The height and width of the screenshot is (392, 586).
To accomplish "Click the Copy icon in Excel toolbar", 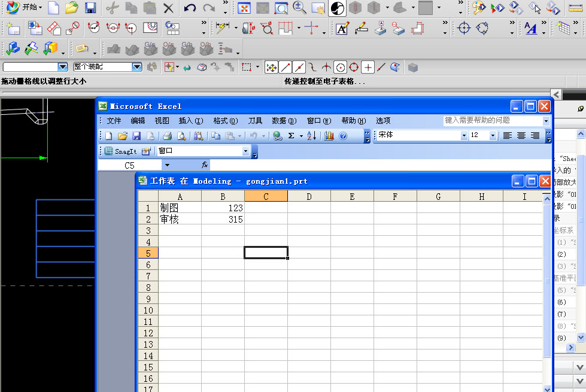I will (215, 136).
